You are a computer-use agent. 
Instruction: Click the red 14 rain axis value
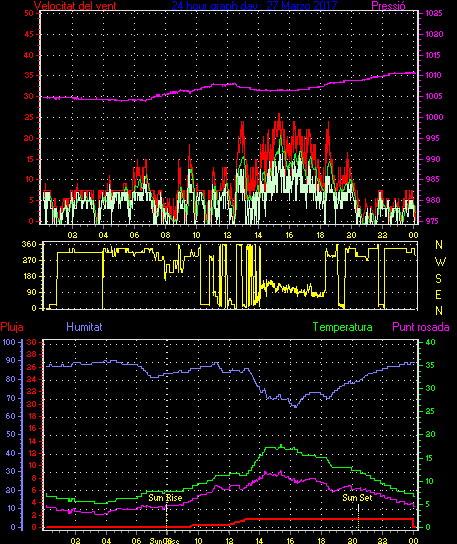(x=32, y=441)
